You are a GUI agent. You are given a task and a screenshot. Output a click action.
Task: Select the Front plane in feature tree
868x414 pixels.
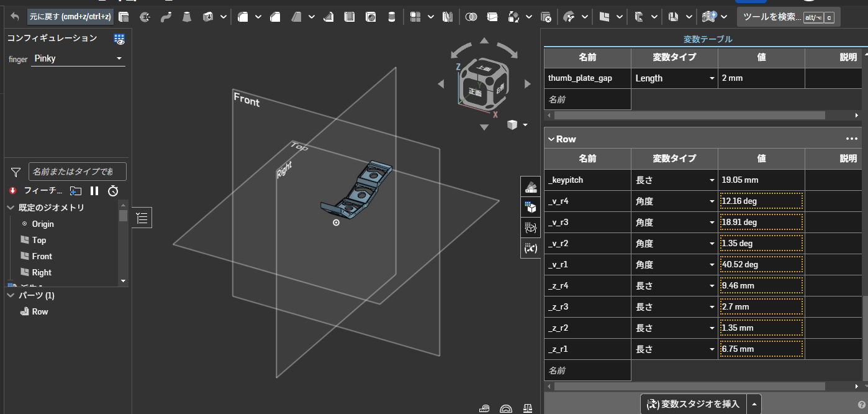pos(42,256)
